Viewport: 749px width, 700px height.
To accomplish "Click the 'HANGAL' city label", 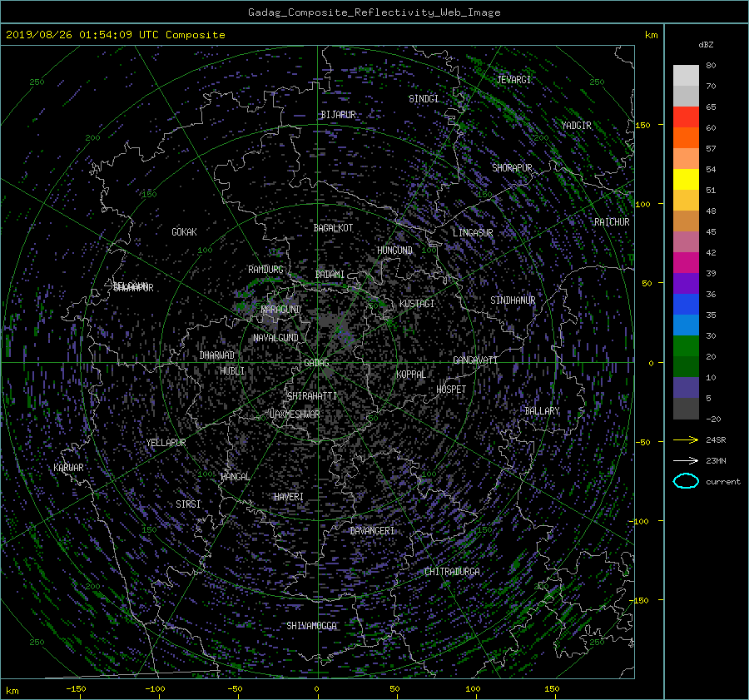I will [x=236, y=477].
